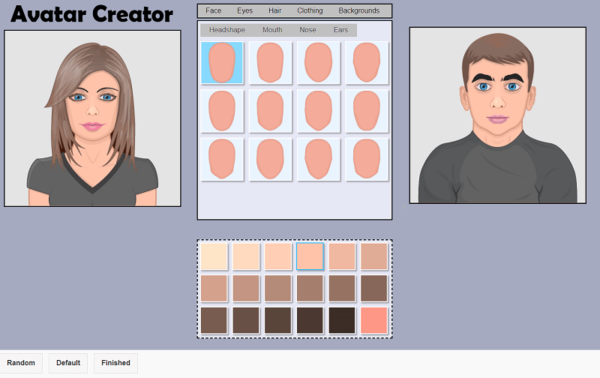The width and height of the screenshot is (600, 378).
Task: Reset avatar with the Default button
Action: (68, 363)
